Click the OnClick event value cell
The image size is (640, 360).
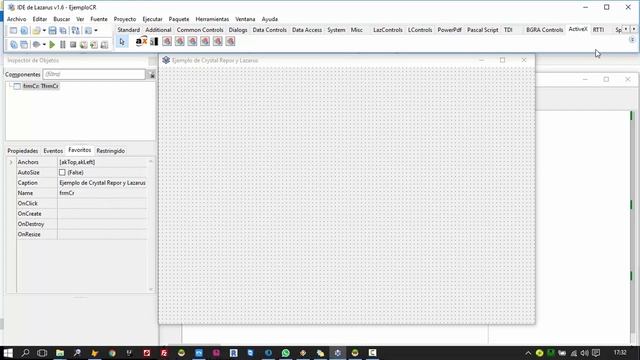click(x=102, y=203)
